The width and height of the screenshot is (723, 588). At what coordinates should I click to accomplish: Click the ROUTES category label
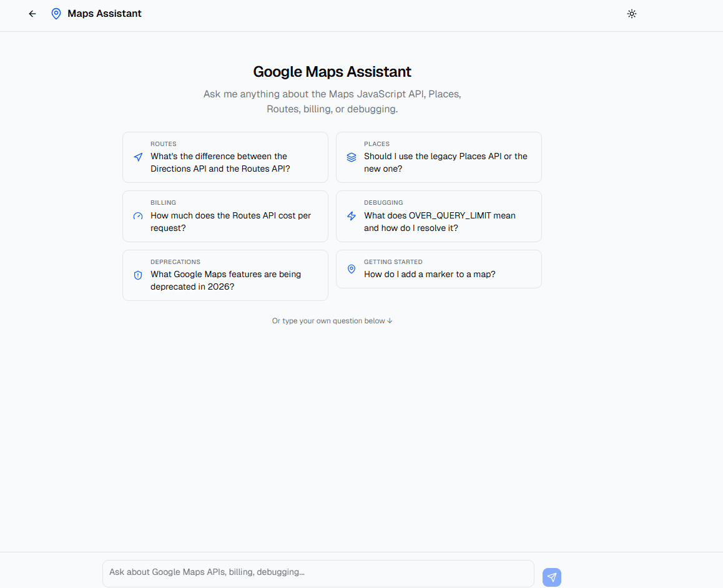point(163,144)
